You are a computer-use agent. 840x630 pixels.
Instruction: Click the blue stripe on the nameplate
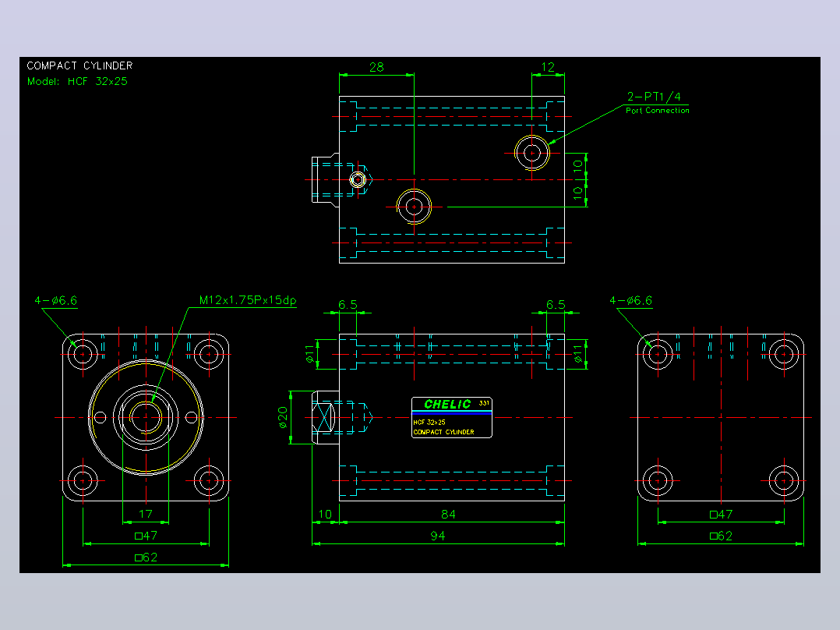click(x=452, y=413)
